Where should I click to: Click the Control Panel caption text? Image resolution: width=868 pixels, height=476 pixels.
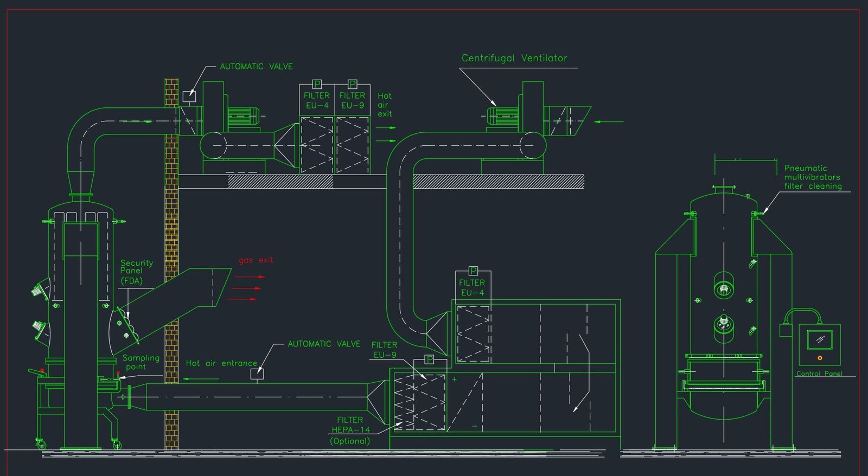(x=819, y=374)
